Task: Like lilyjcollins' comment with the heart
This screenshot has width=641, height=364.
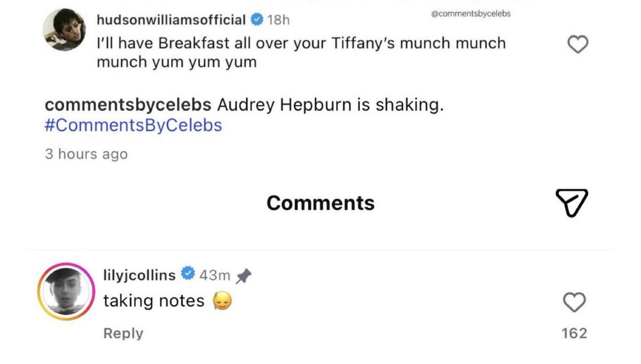Action: (x=575, y=303)
